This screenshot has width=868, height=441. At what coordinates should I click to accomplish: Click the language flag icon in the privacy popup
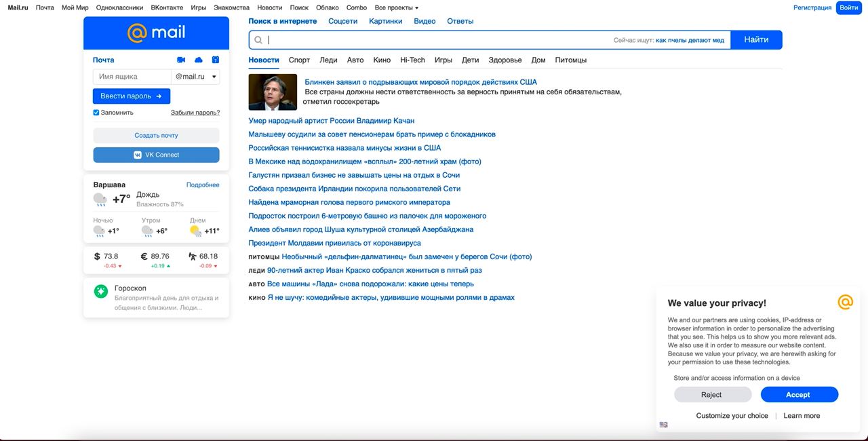click(663, 425)
